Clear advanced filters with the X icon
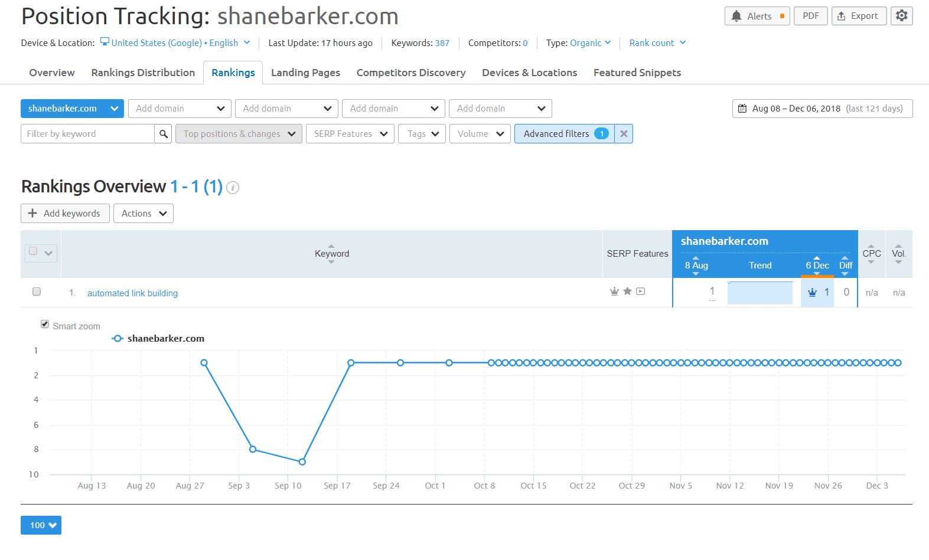 [x=624, y=134]
